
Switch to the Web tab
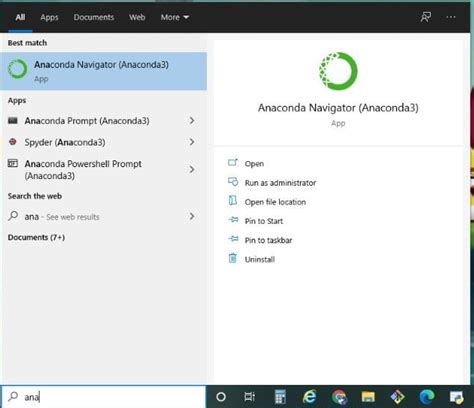click(x=137, y=17)
